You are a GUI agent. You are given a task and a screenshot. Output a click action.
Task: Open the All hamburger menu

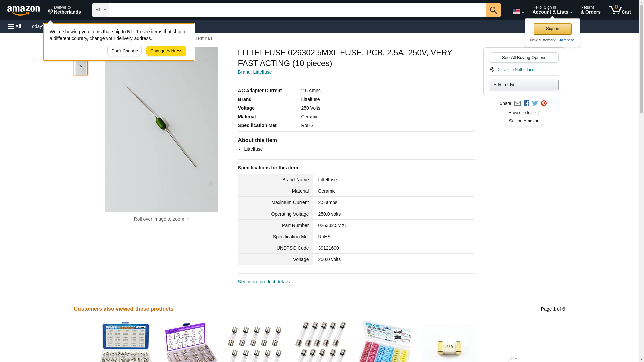pyautogui.click(x=15, y=26)
